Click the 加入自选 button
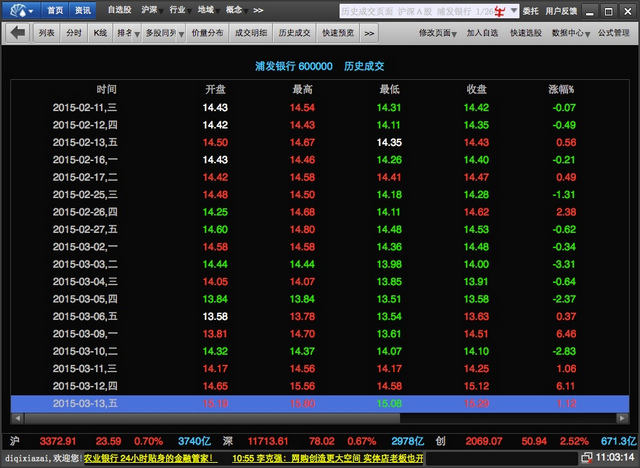The image size is (640, 468). pyautogui.click(x=482, y=33)
